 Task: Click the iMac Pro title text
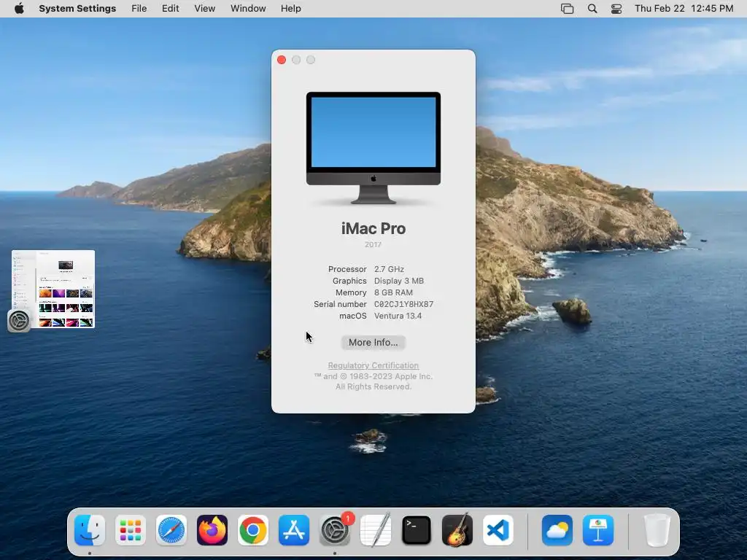[x=373, y=228]
